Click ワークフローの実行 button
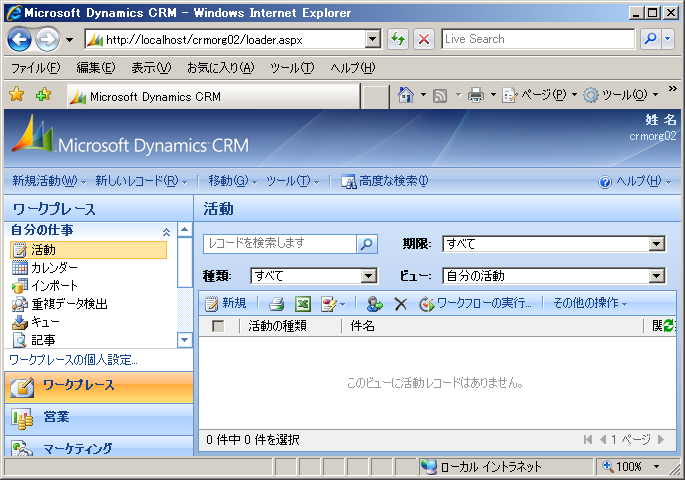 tap(475, 303)
